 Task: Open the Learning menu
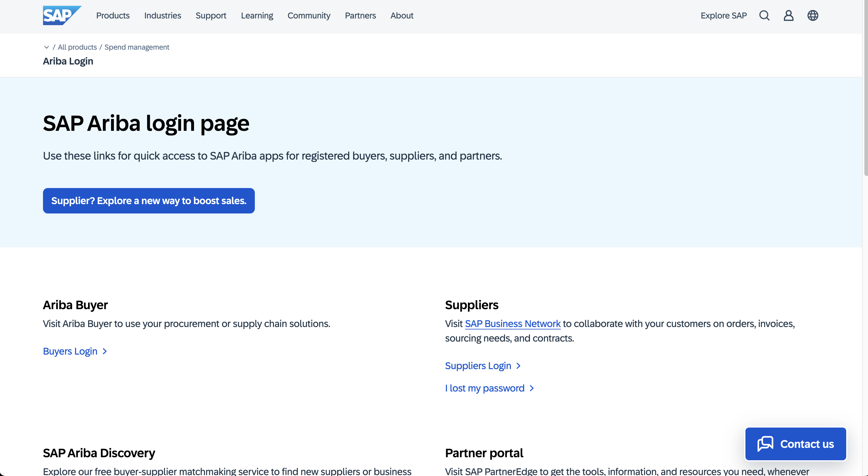pyautogui.click(x=257, y=15)
